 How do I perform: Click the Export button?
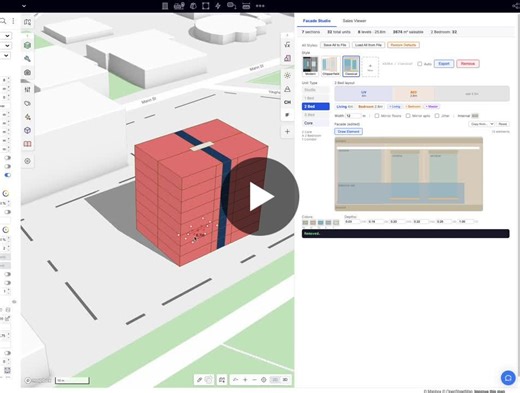click(x=444, y=64)
